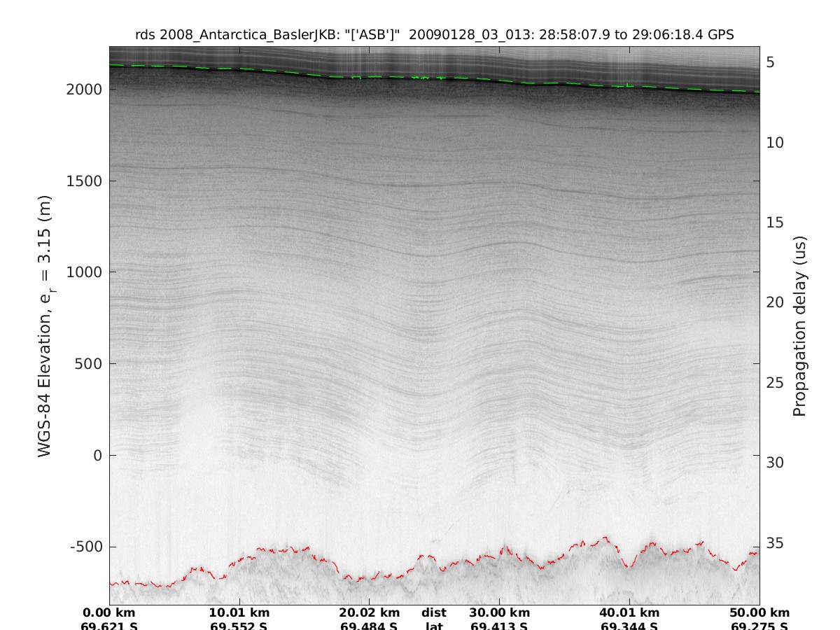This screenshot has width=840, height=630.
Task: Select the 40.01 km distance label
Action: [629, 612]
